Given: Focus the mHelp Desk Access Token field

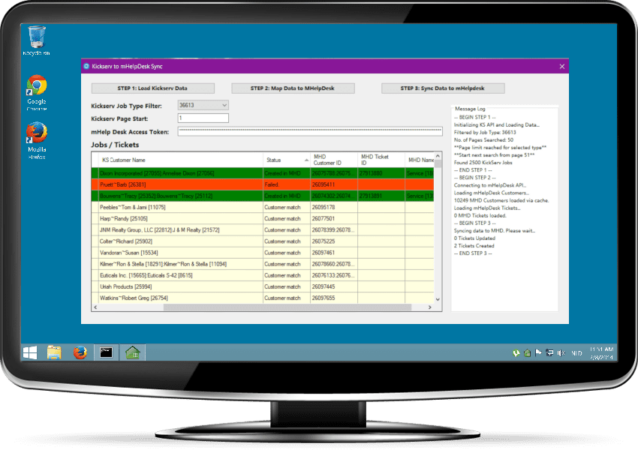Looking at the screenshot, I should [x=310, y=131].
